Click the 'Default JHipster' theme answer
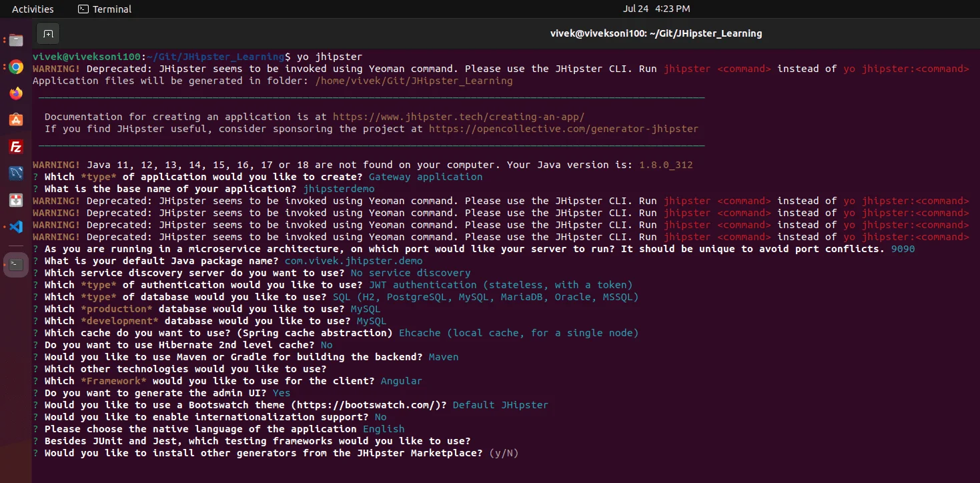 pyautogui.click(x=500, y=405)
